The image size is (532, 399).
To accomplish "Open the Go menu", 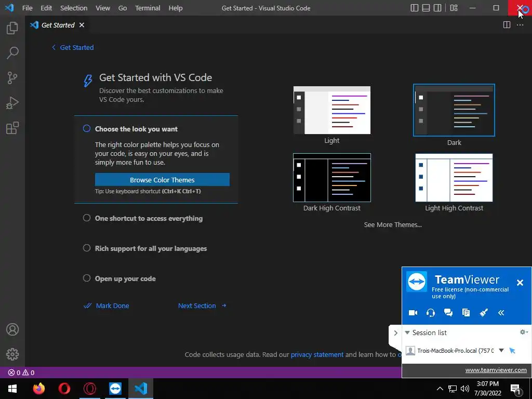I will click(x=123, y=8).
